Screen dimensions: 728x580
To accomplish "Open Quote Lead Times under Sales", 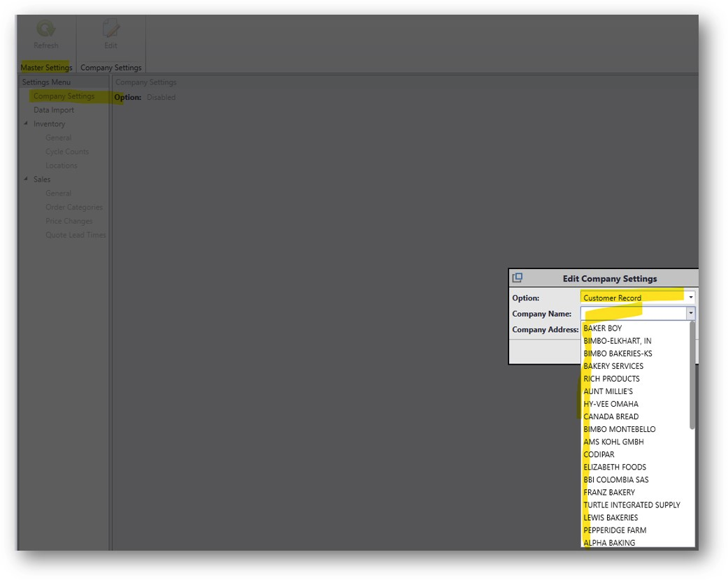I will tap(76, 235).
